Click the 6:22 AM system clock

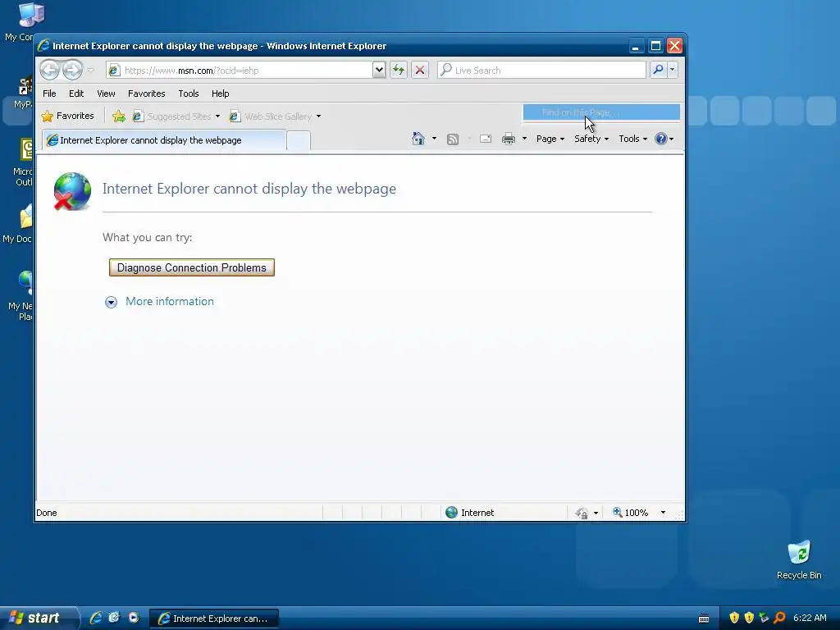point(810,618)
